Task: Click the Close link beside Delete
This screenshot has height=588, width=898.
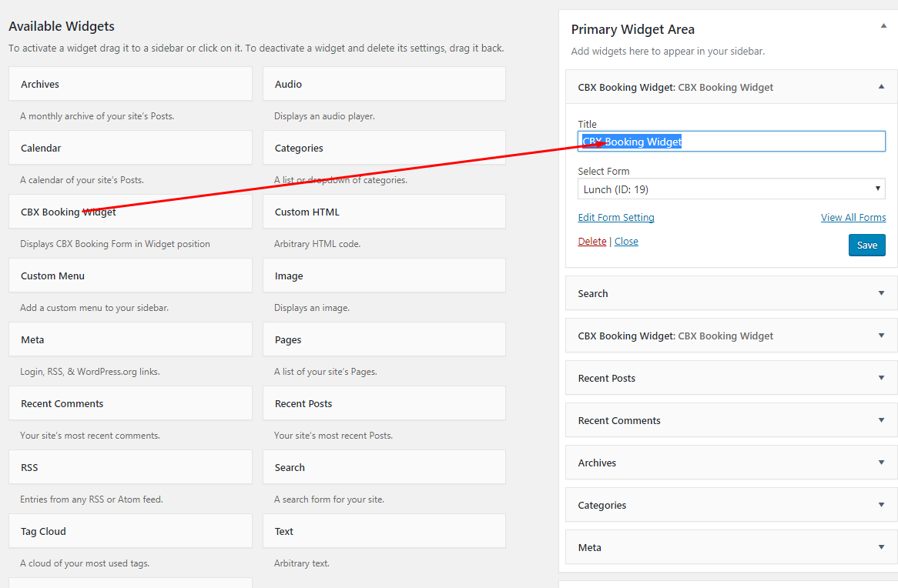Action: tap(626, 242)
